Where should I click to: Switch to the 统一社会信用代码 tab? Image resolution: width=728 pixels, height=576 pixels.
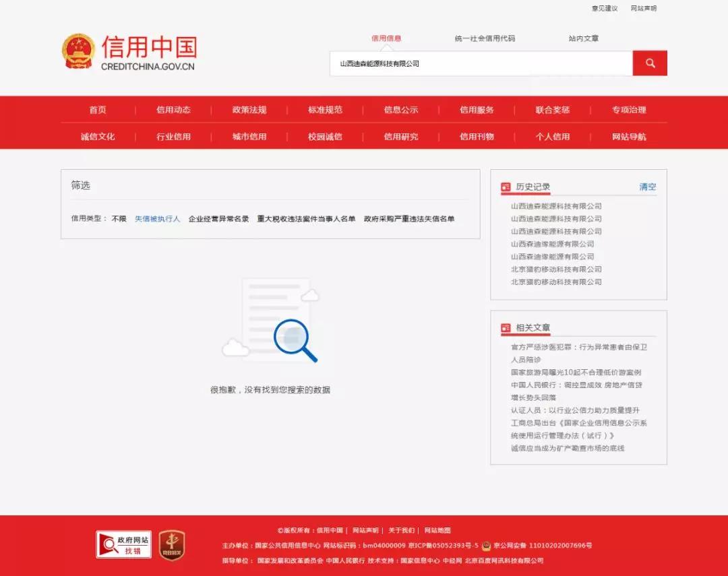tap(484, 38)
